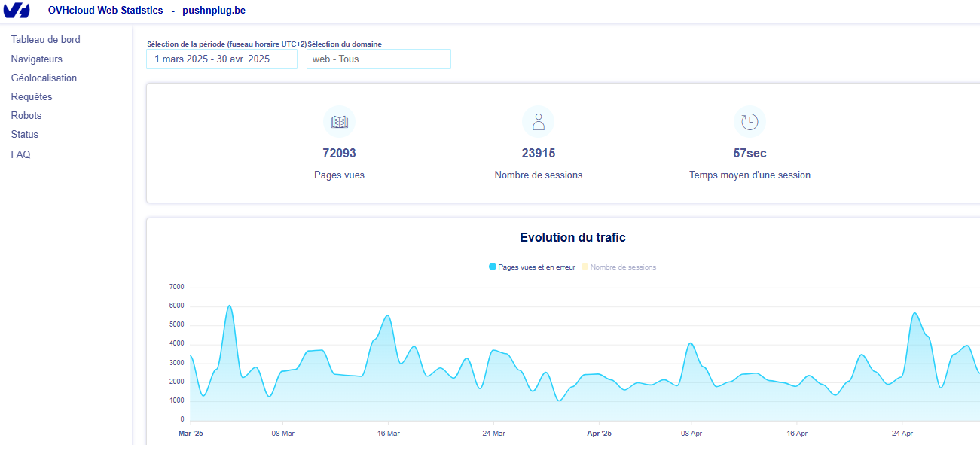
Task: Click the 08 Apr x-axis marker
Action: 691,434
